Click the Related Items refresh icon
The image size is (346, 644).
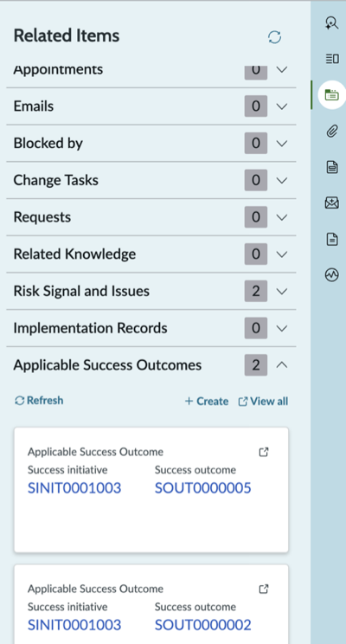tap(274, 37)
